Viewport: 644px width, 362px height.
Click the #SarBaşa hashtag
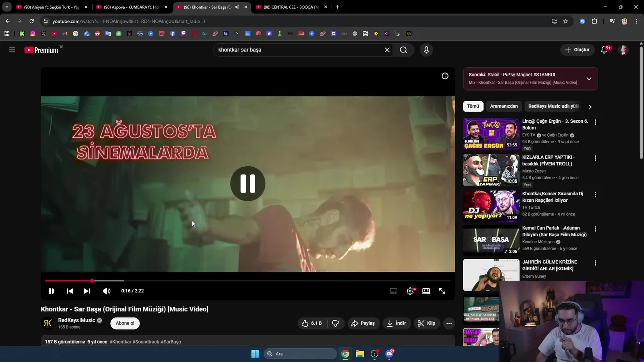pos(171,342)
